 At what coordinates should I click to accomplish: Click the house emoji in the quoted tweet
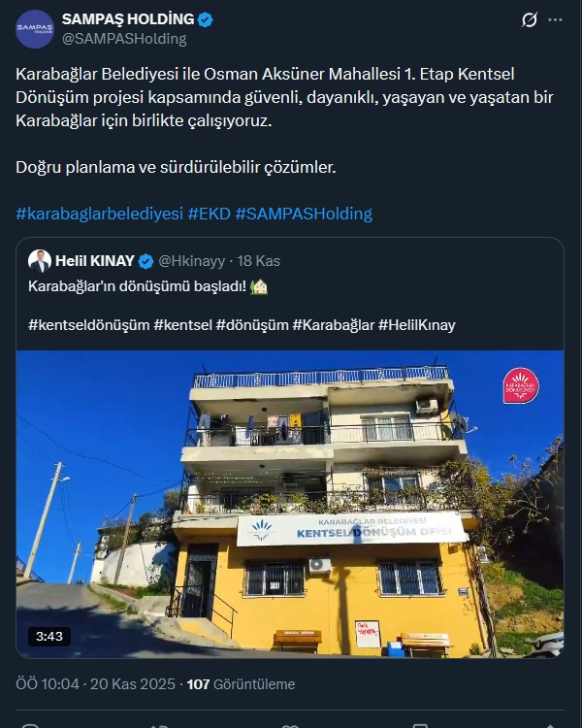(259, 286)
